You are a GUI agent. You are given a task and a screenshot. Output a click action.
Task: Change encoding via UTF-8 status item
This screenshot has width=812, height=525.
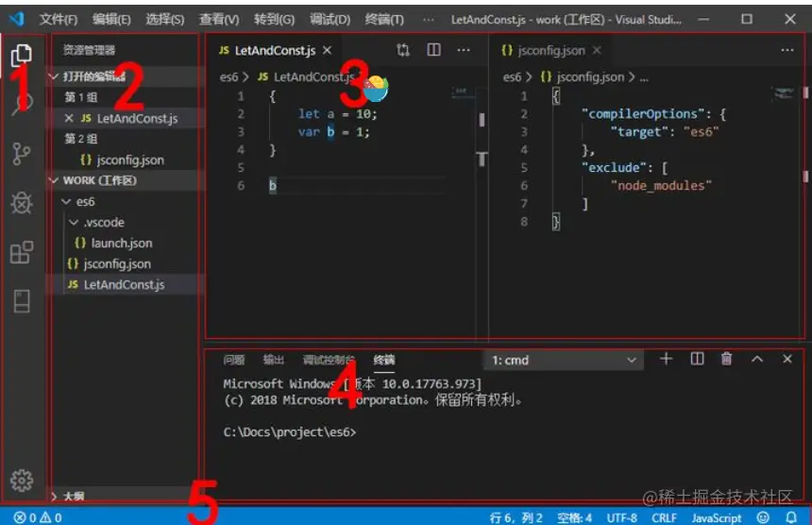621,517
